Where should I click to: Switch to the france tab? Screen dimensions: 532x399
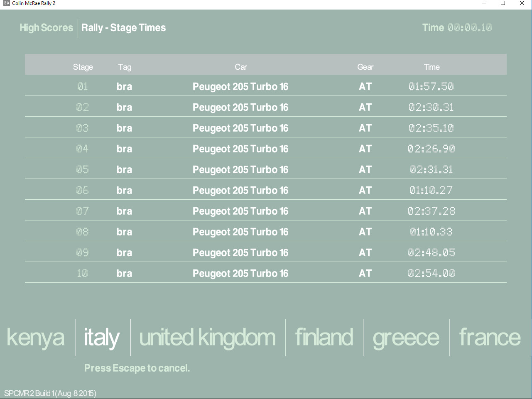(490, 337)
